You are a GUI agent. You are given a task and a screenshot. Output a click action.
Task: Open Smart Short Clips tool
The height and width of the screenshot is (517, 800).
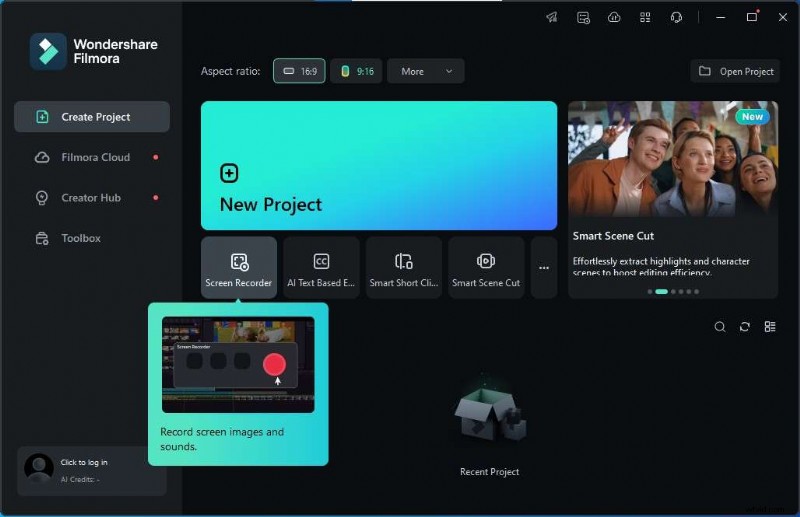pos(403,268)
